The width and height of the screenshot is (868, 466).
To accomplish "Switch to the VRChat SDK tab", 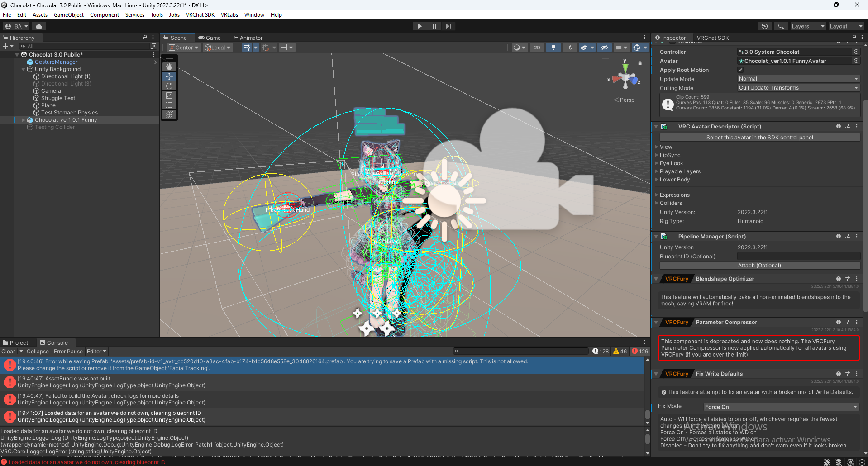I will point(712,38).
